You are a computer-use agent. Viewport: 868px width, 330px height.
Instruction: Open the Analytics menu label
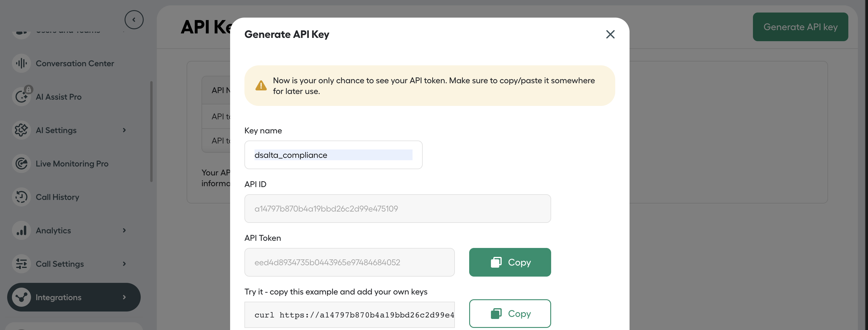click(x=53, y=230)
